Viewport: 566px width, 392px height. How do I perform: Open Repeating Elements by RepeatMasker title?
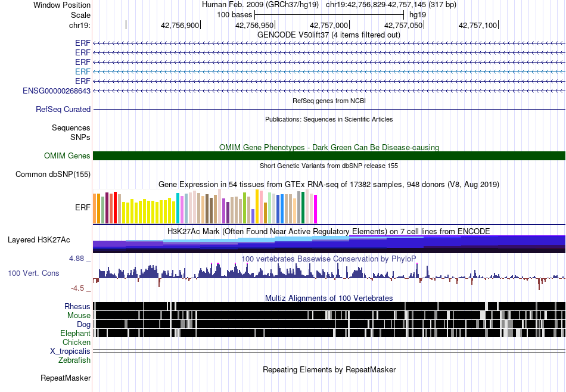(329, 369)
